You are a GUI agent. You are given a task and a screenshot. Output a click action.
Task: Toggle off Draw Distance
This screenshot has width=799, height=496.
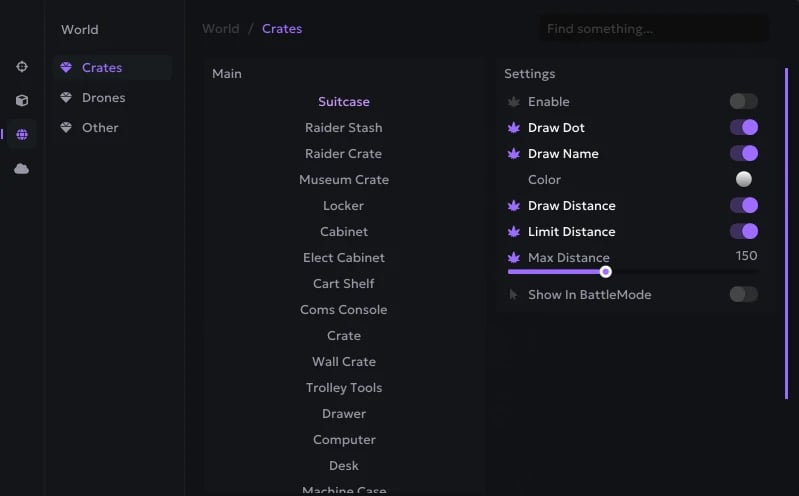743,205
